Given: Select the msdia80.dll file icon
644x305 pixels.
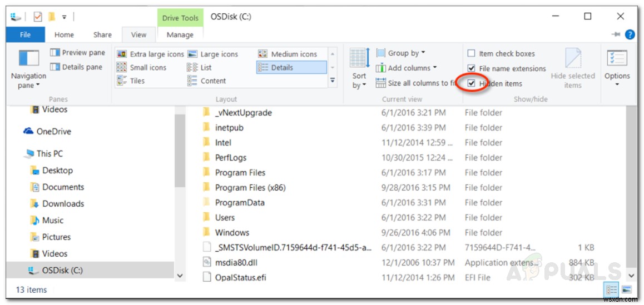Looking at the screenshot, I should point(207,262).
